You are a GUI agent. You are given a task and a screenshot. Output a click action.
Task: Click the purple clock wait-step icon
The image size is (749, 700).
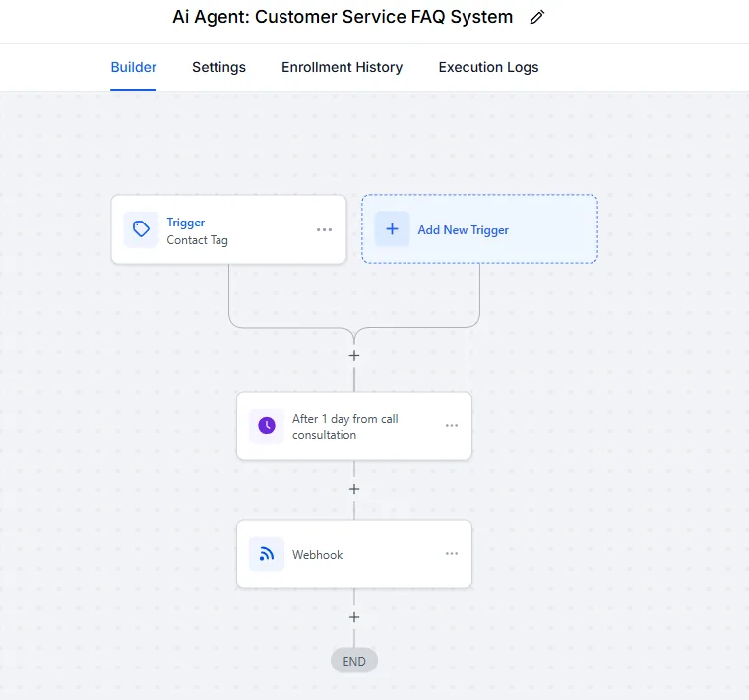tap(267, 425)
